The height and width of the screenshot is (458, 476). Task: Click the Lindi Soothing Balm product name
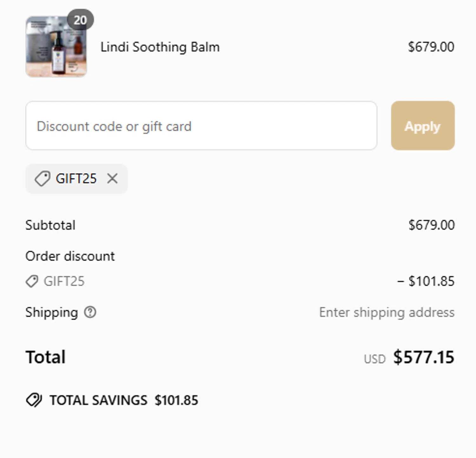pos(160,47)
